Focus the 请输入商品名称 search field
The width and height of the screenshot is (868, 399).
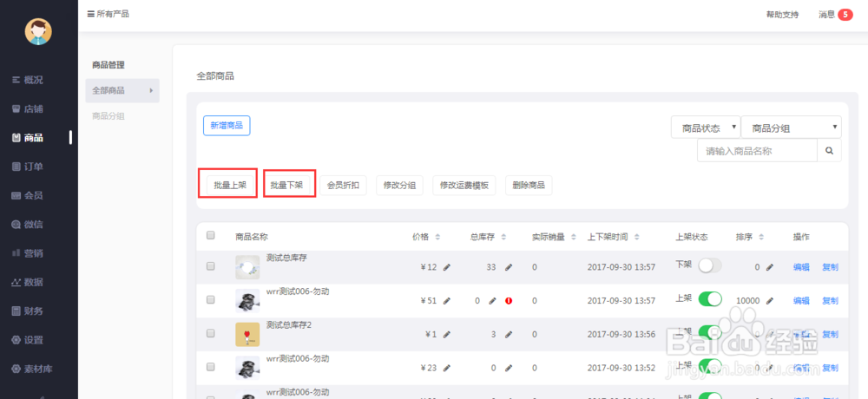tap(757, 151)
